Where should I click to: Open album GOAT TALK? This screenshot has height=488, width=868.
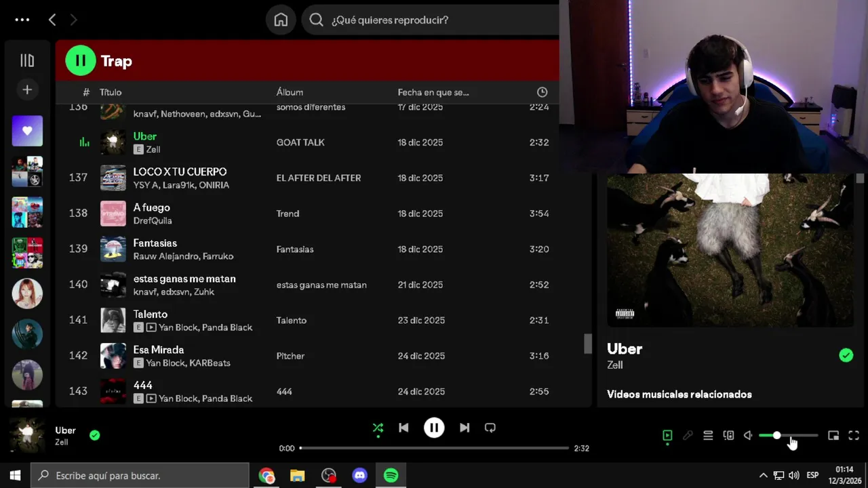point(300,142)
